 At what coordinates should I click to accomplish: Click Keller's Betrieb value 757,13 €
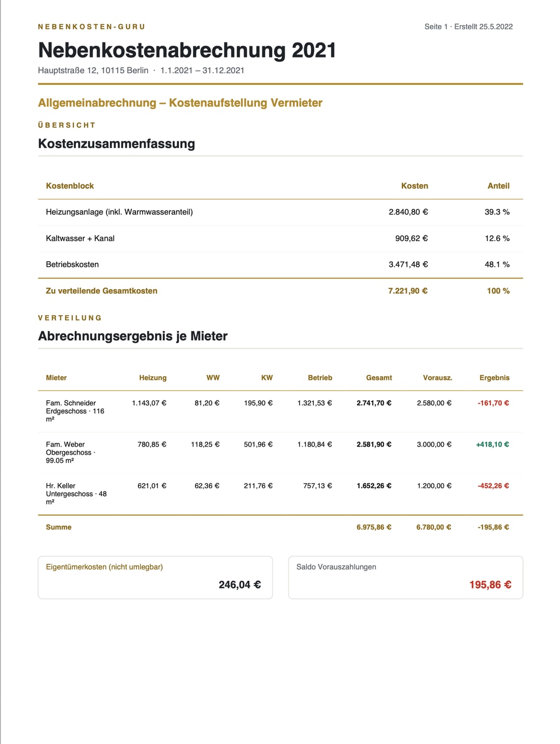(x=318, y=486)
